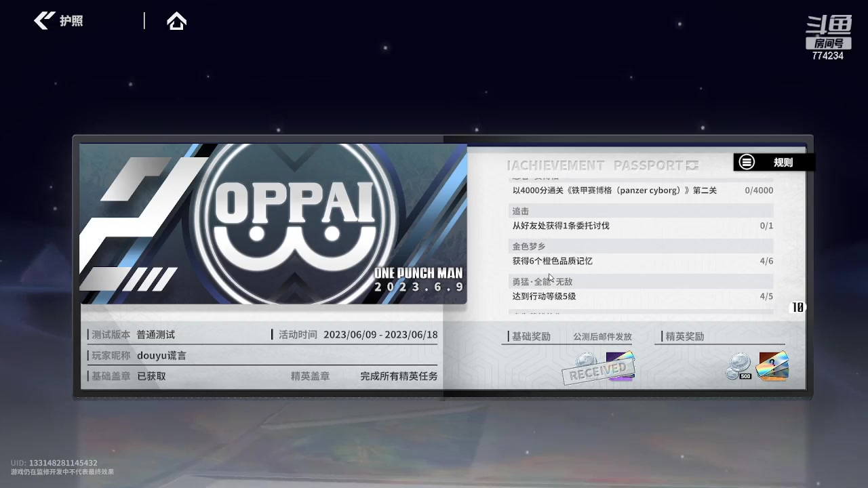Image resolution: width=868 pixels, height=488 pixels.
Task: Click the 基础奖励 section label
Action: (x=531, y=336)
